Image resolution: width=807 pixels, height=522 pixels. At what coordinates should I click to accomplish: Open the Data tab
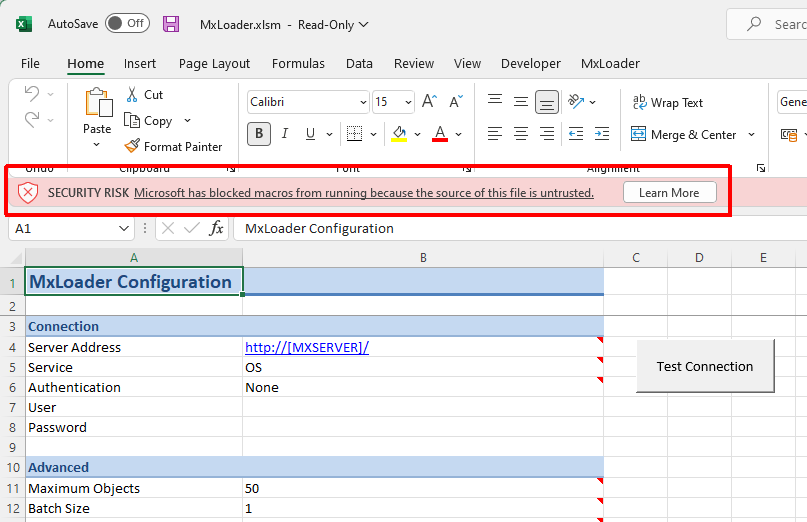pos(359,64)
